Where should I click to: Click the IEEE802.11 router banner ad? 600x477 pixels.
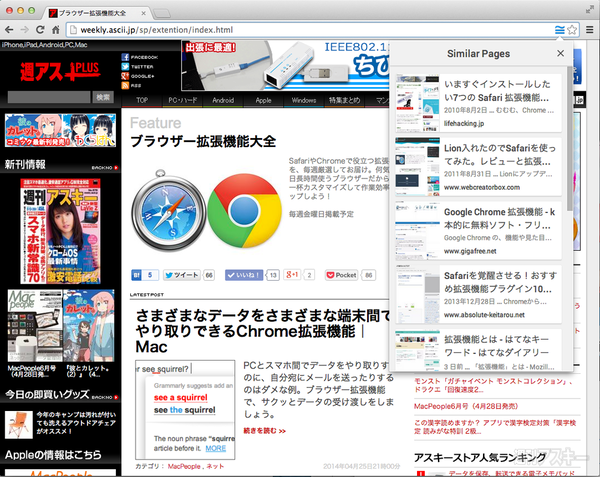285,66
